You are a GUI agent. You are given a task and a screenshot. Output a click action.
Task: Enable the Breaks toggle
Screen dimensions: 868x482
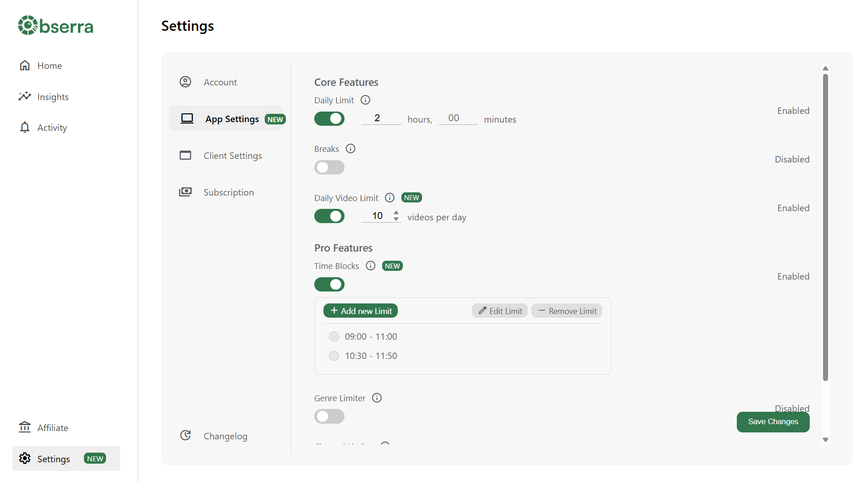(329, 168)
